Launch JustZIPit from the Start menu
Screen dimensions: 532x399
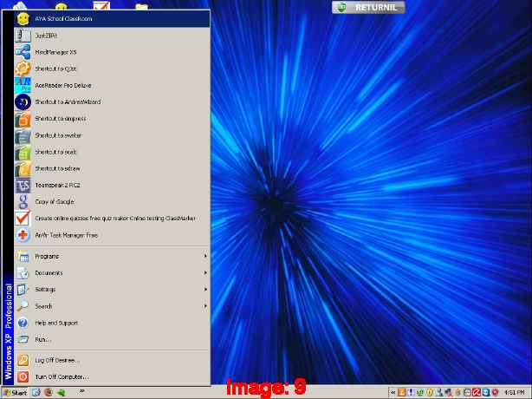point(112,36)
